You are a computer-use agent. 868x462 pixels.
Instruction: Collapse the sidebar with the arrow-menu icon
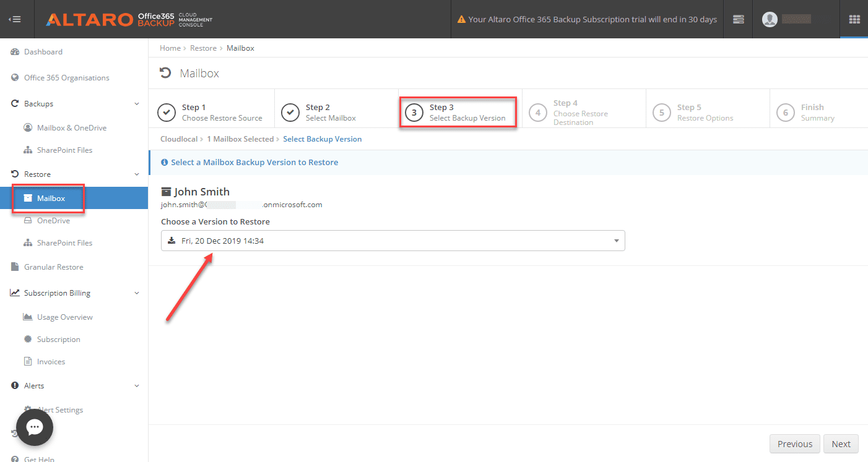[x=15, y=19]
